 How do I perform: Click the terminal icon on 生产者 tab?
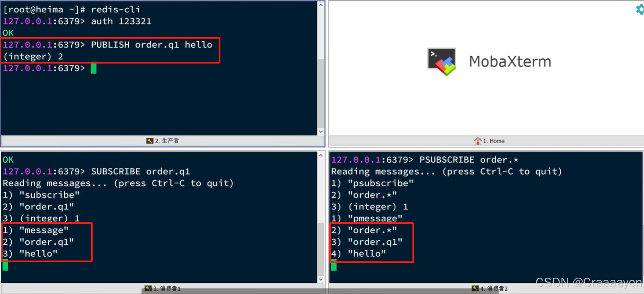[150, 141]
